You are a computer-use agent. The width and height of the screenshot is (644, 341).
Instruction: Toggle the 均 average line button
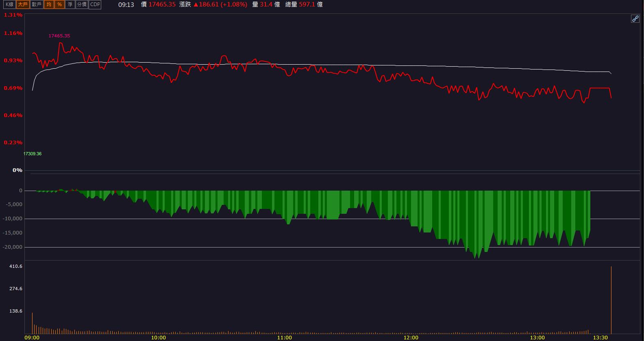(x=49, y=4)
